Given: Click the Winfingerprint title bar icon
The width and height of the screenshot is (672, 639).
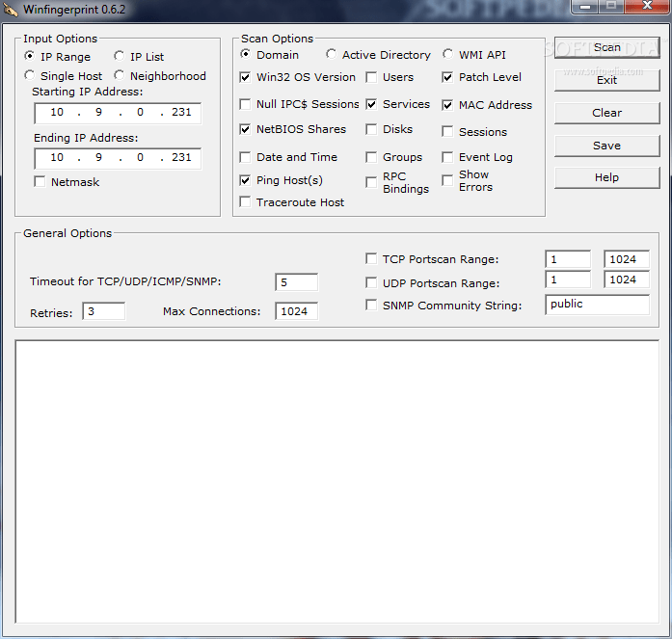Looking at the screenshot, I should [x=11, y=10].
